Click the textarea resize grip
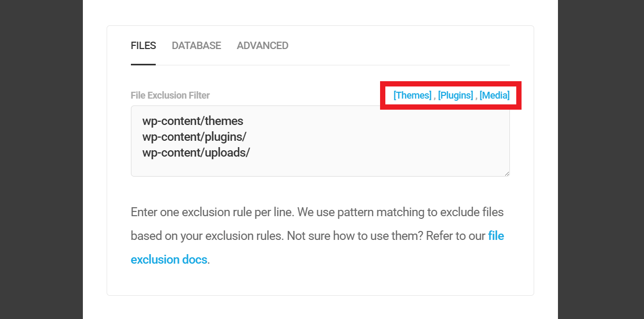Screen dimensions: 644x319 point(507,173)
